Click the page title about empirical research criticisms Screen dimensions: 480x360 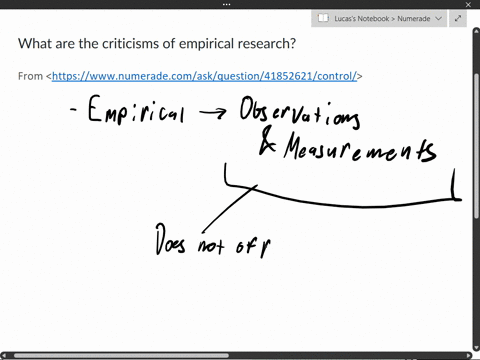[x=157, y=44]
